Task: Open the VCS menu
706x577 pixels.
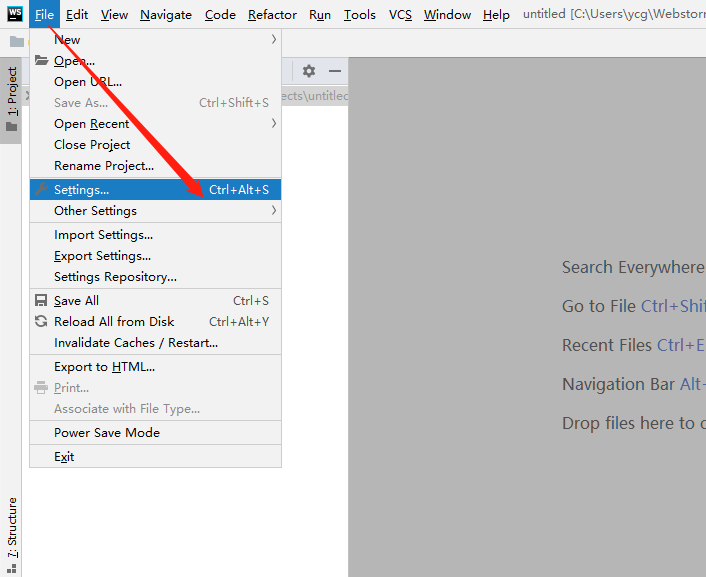Action: pos(400,14)
